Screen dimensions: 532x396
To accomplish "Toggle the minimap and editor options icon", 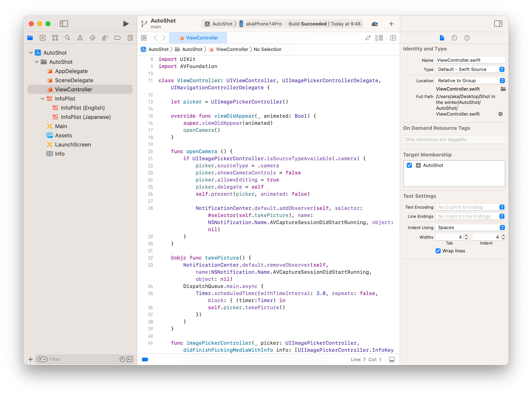I will [x=379, y=38].
